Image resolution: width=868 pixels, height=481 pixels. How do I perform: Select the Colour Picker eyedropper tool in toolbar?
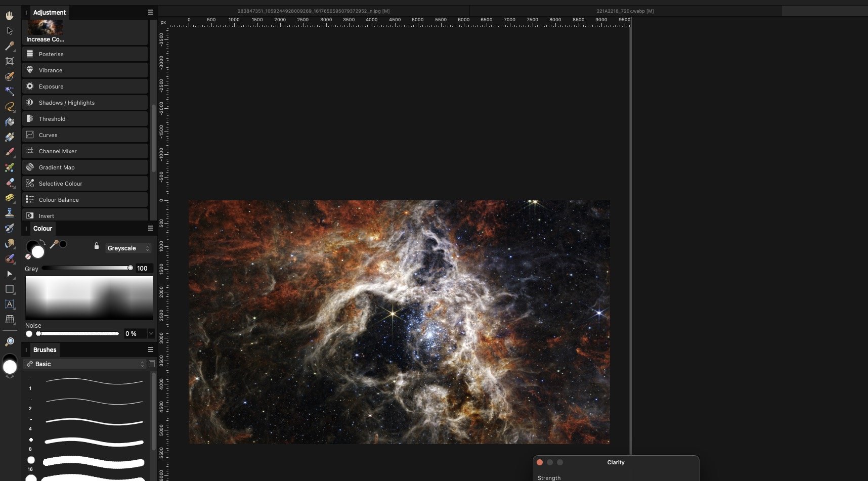click(x=10, y=46)
